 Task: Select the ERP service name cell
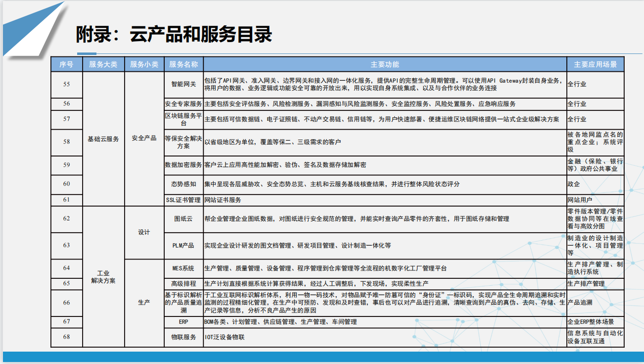184,322
